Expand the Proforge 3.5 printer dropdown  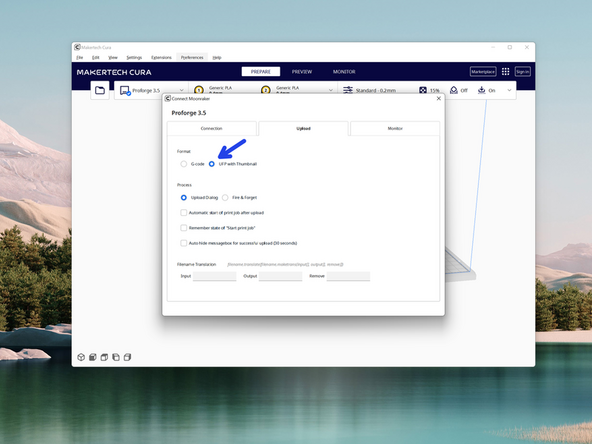point(182,90)
